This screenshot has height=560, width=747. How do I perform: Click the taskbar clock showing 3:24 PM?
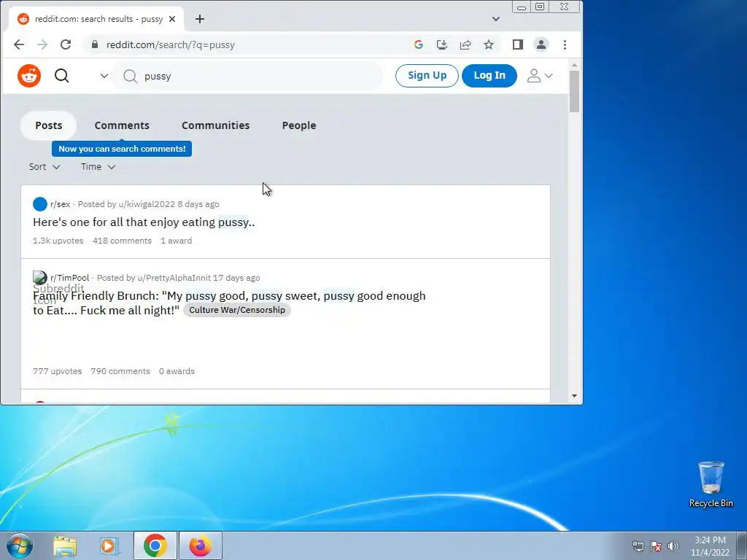coord(710,546)
